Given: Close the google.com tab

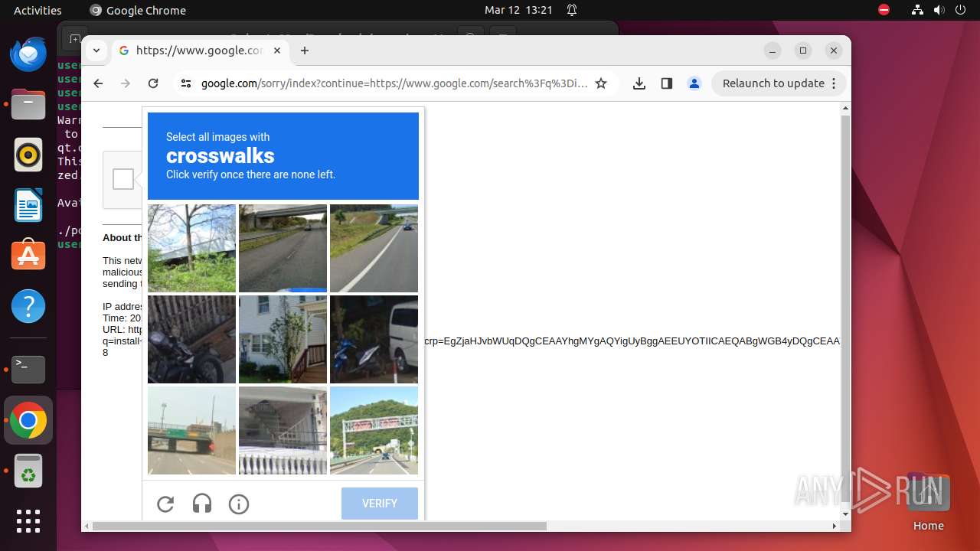Looking at the screenshot, I should point(277,51).
